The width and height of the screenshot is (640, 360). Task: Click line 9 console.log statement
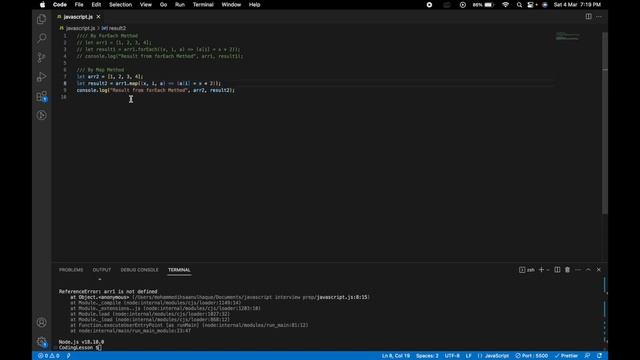(x=156, y=90)
